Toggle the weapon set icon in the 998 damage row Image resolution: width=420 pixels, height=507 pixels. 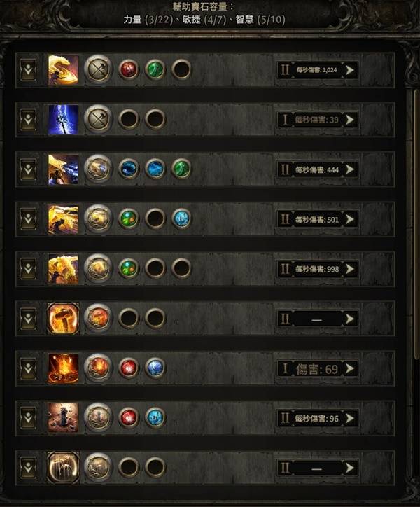[x=98, y=269]
